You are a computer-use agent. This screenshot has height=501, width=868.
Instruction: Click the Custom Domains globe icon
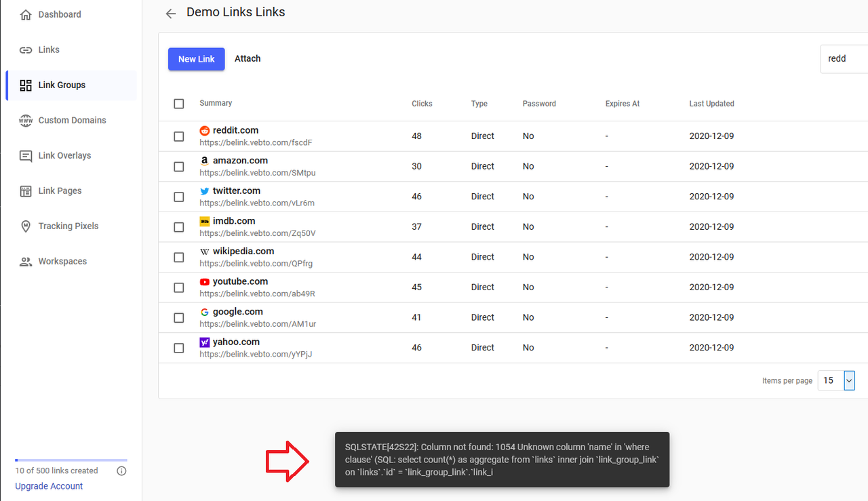pyautogui.click(x=26, y=120)
